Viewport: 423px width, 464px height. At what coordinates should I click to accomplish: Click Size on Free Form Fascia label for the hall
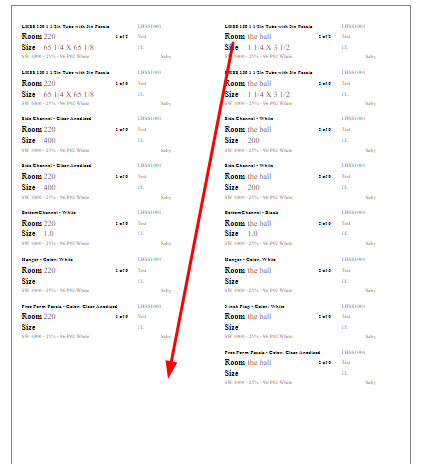[x=231, y=373]
